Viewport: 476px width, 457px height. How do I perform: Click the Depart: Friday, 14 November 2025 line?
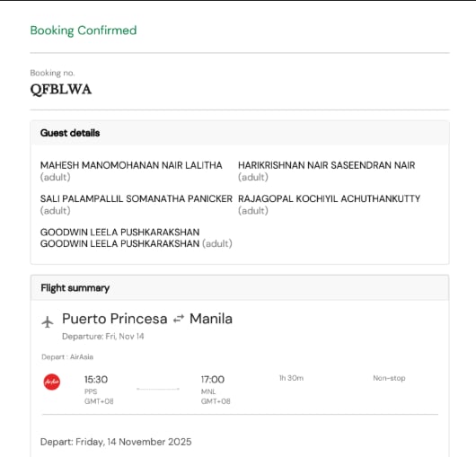tap(116, 442)
